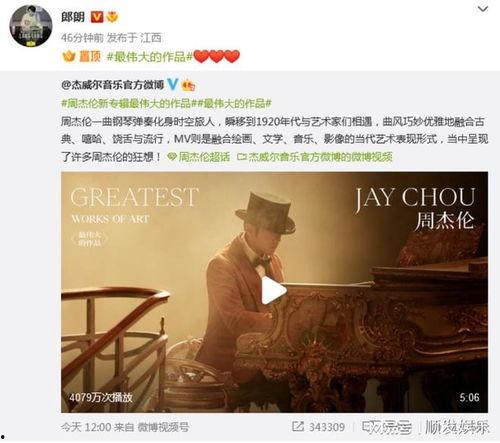Open 杰威尔音乐官方微博的微博视频 link
This screenshot has height=443, width=500.
(x=320, y=157)
